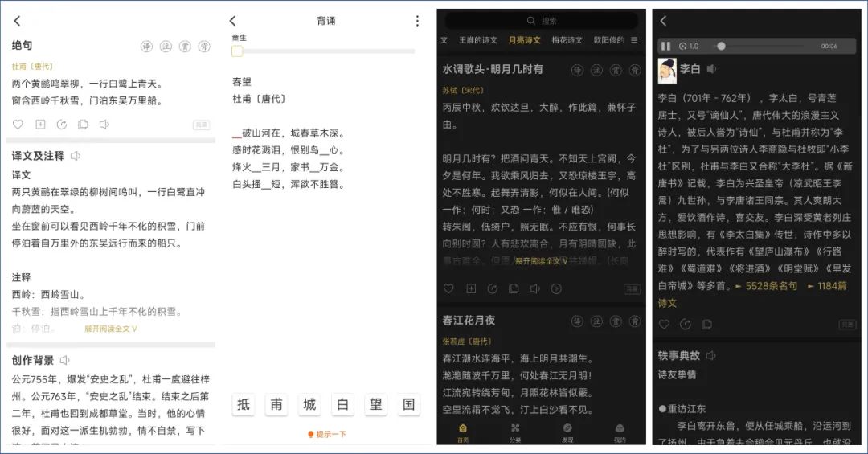Screen dimensions: 868x454
Task: Go back from the 李白 page
Action: pos(663,21)
